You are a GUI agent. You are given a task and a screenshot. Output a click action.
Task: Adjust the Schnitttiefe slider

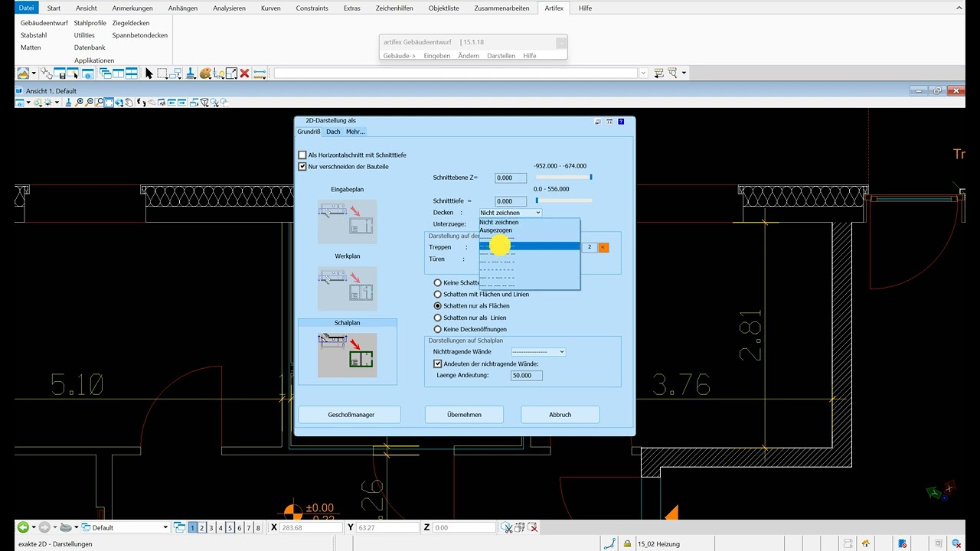563,201
